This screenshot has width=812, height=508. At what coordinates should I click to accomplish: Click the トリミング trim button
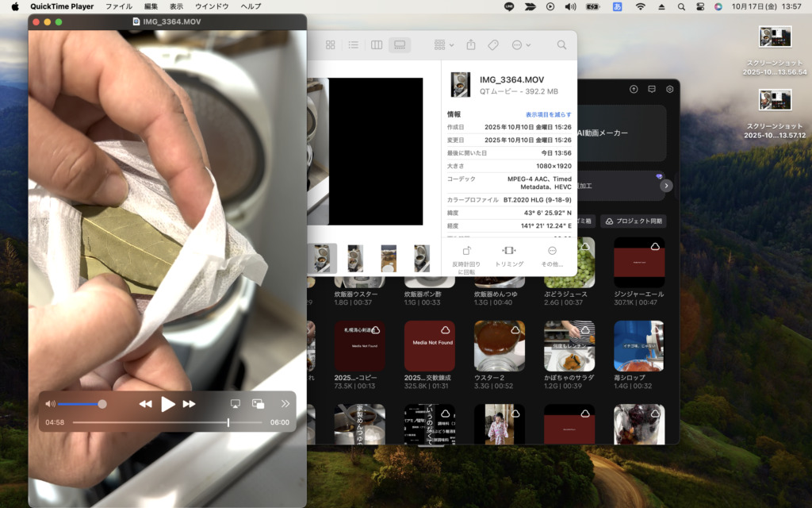[509, 256]
